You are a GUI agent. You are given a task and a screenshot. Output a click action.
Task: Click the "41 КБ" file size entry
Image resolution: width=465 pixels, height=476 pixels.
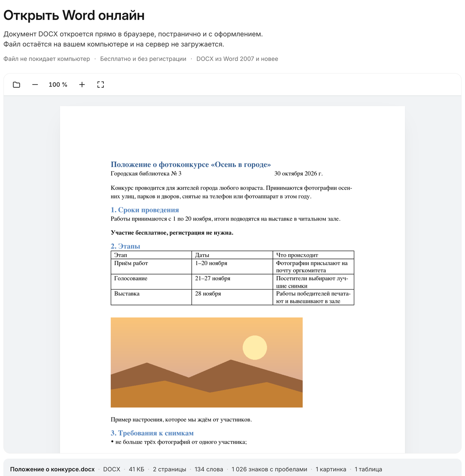click(x=136, y=469)
